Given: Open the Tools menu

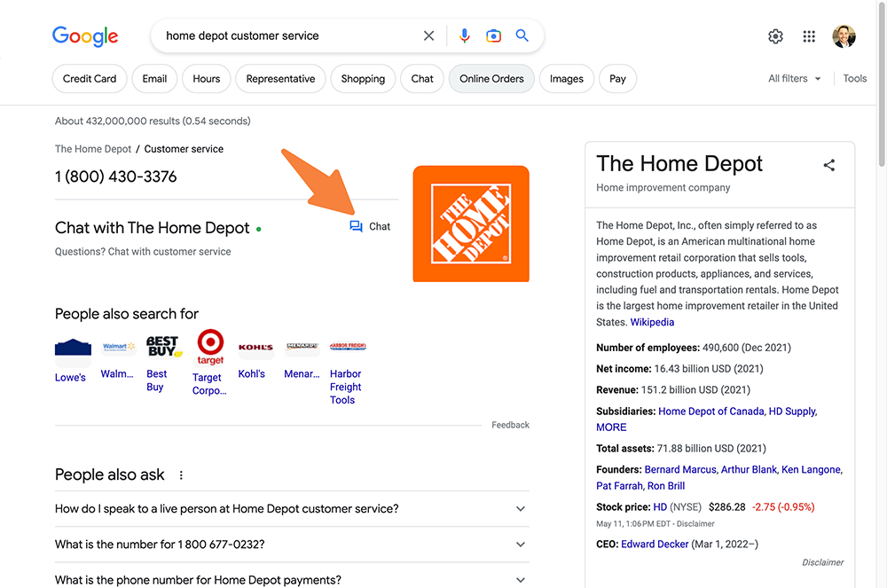Looking at the screenshot, I should tap(855, 79).
